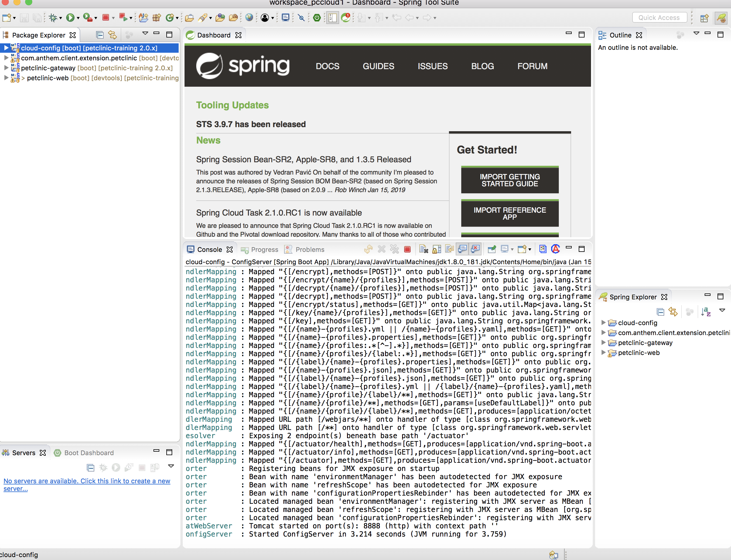Click the alphabetical sort icon in Spring Explorer
Screen dimensions: 731x560
(x=706, y=312)
